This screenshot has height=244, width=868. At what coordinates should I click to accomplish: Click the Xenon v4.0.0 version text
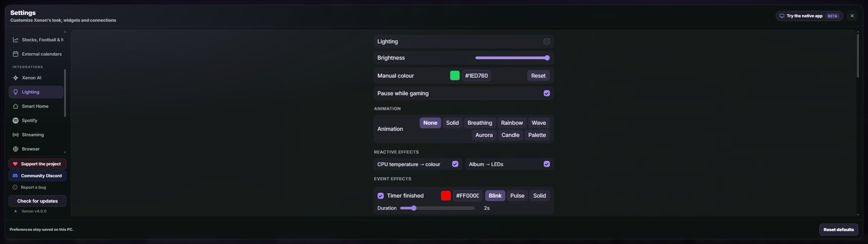point(34,211)
